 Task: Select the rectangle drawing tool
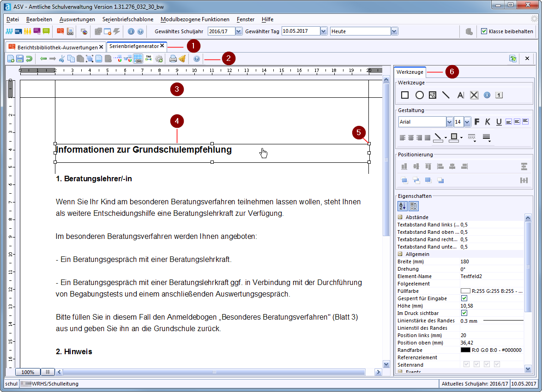tap(405, 95)
